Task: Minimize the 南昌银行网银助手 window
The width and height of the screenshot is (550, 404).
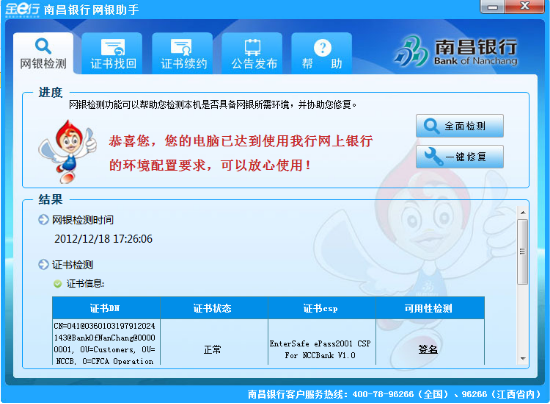Action: [x=493, y=7]
